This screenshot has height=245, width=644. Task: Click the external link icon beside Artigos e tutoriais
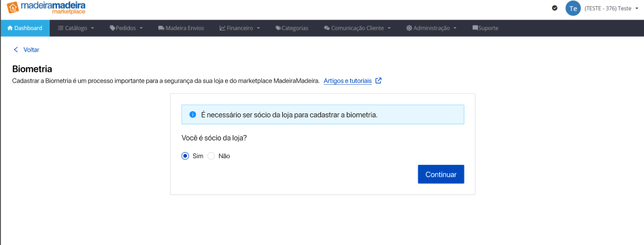point(379,81)
